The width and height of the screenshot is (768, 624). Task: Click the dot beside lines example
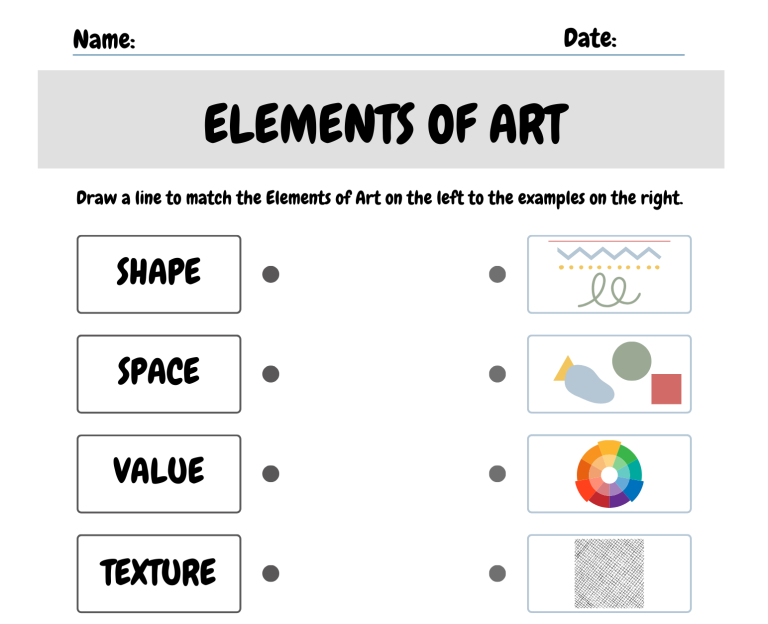click(497, 274)
